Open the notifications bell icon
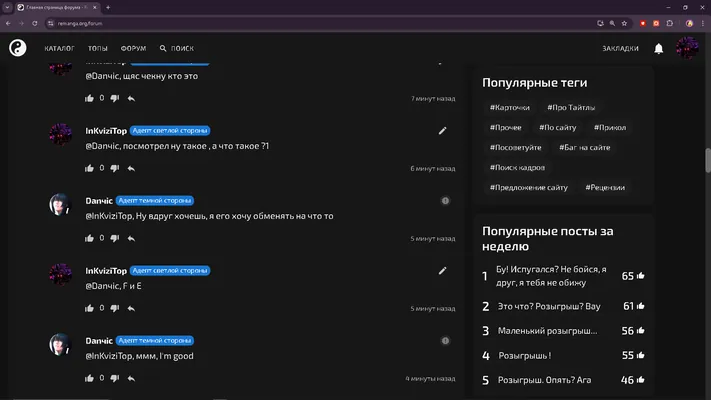 coord(658,49)
